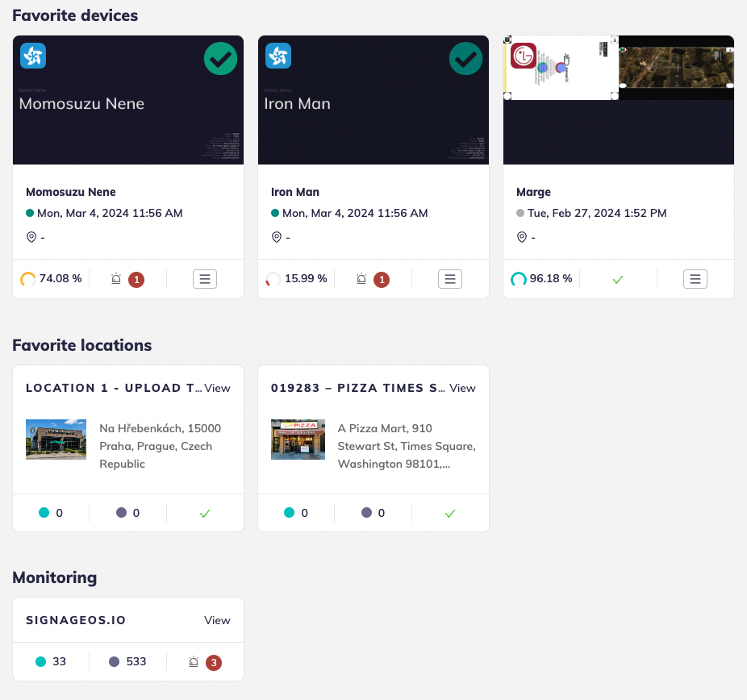This screenshot has height=700, width=747.
Task: Open the hamburger menu on Iron Man card
Action: [450, 279]
